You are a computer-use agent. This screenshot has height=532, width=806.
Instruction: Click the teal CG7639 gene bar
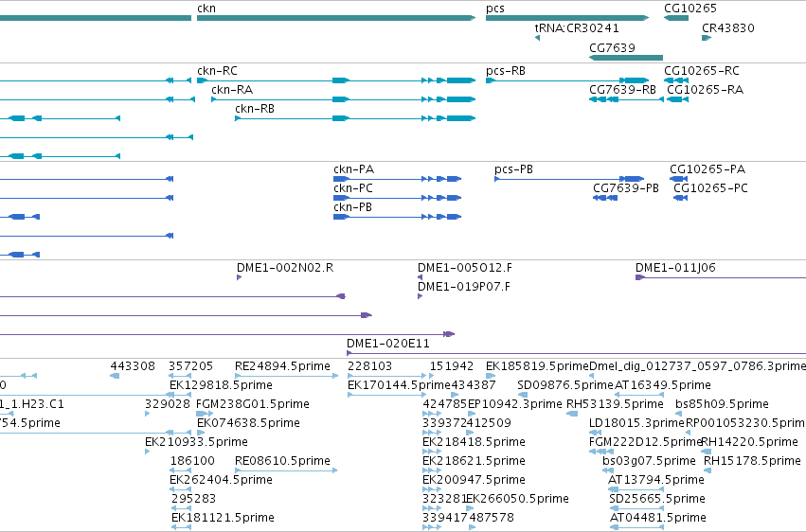coord(626,58)
